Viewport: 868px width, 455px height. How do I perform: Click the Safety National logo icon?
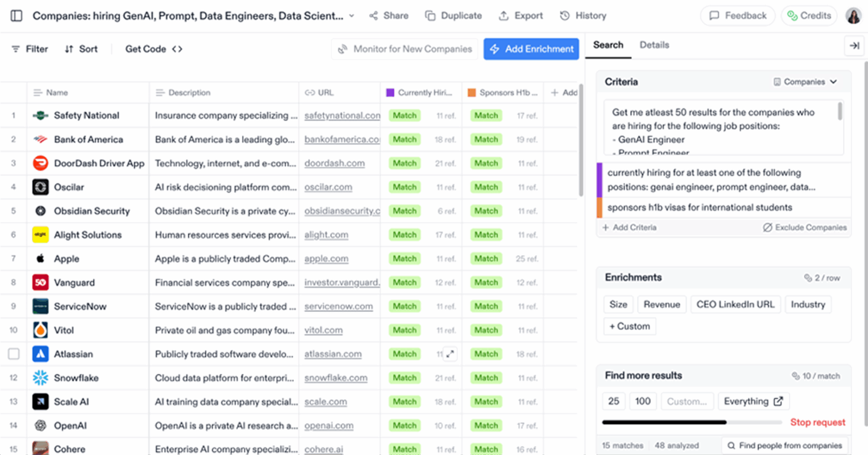[41, 116]
